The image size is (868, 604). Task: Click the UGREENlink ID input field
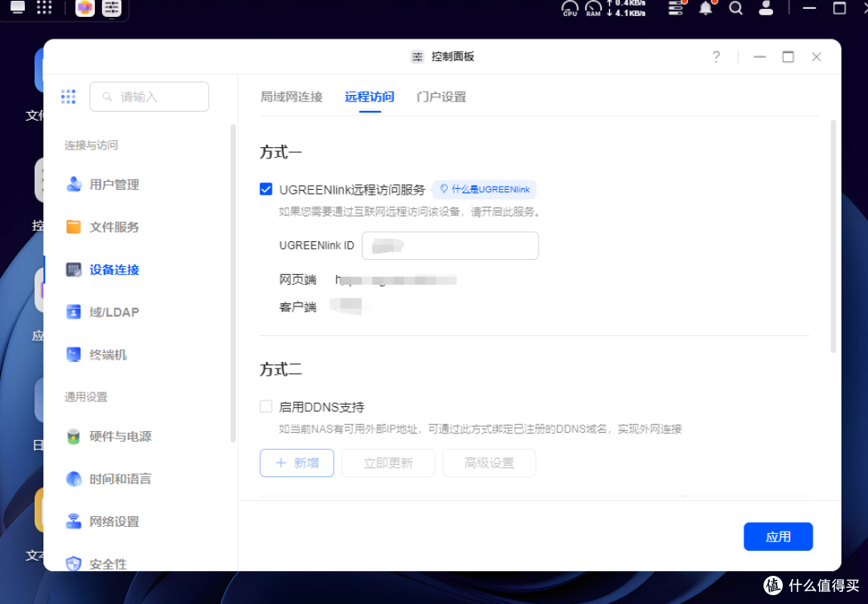point(450,245)
